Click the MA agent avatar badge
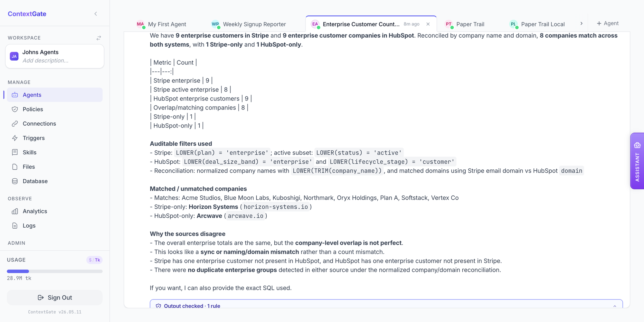 tap(140, 24)
